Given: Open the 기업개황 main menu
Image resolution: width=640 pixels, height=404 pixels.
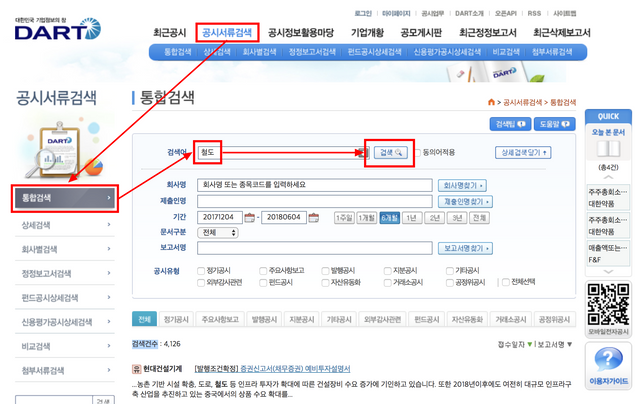Looking at the screenshot, I should (x=367, y=33).
